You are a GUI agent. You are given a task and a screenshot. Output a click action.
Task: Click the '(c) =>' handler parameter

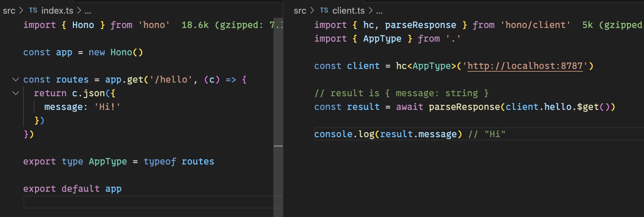pos(220,79)
